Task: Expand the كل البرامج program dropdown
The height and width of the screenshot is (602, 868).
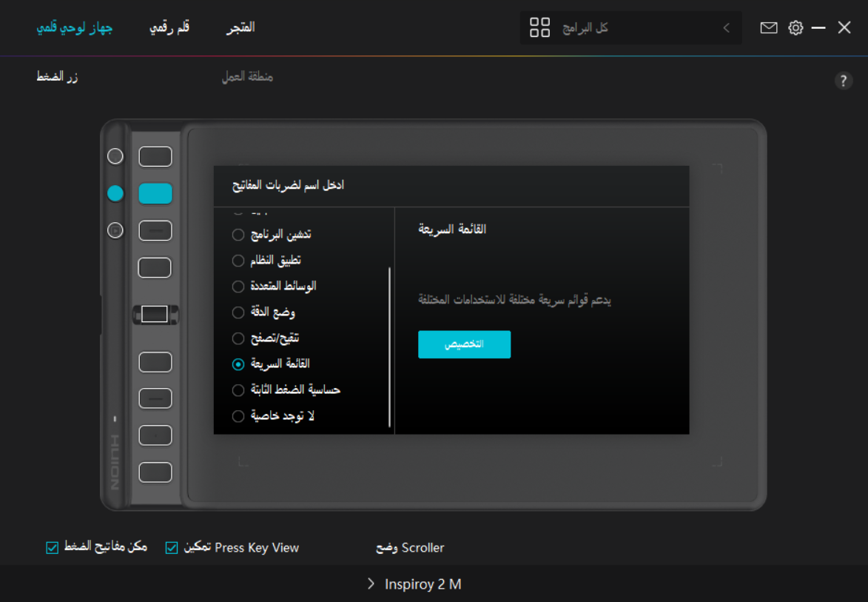Action: pyautogui.click(x=726, y=28)
